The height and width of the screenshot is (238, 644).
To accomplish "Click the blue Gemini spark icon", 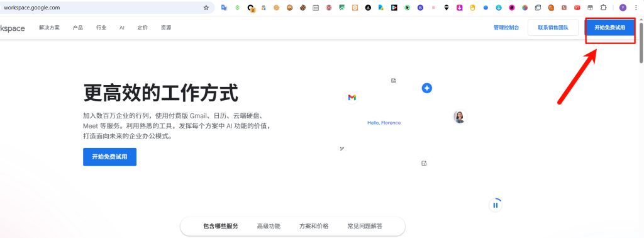I will [x=427, y=88].
